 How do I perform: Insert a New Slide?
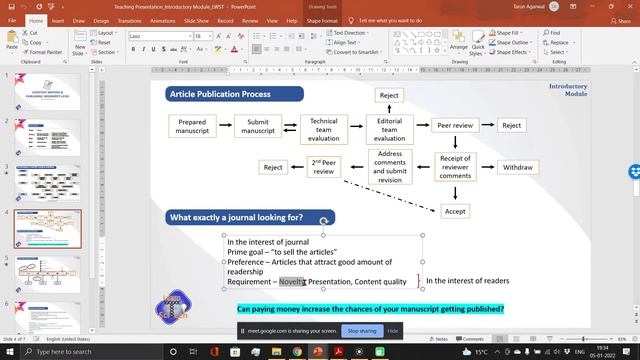pyautogui.click(x=80, y=43)
